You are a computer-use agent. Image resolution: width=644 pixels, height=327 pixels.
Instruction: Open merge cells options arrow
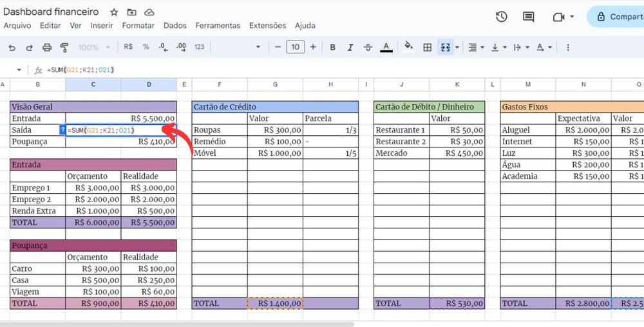(x=457, y=48)
